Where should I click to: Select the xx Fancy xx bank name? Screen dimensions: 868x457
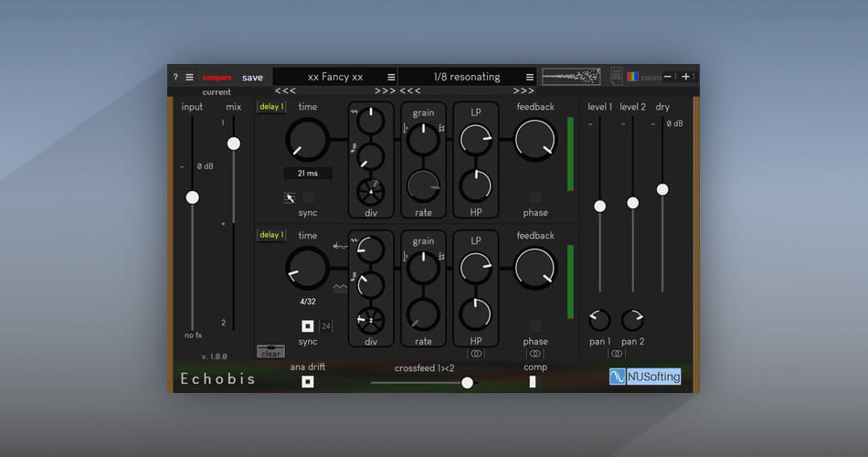335,77
